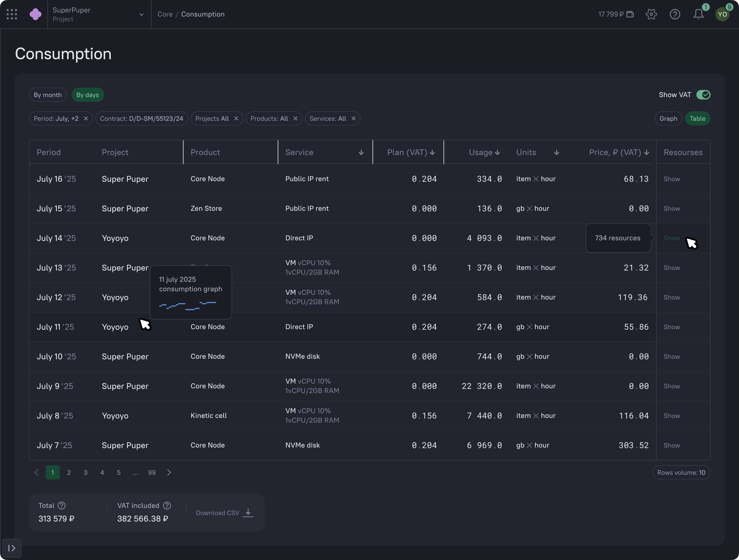Click the wallet balance icon

click(x=630, y=14)
